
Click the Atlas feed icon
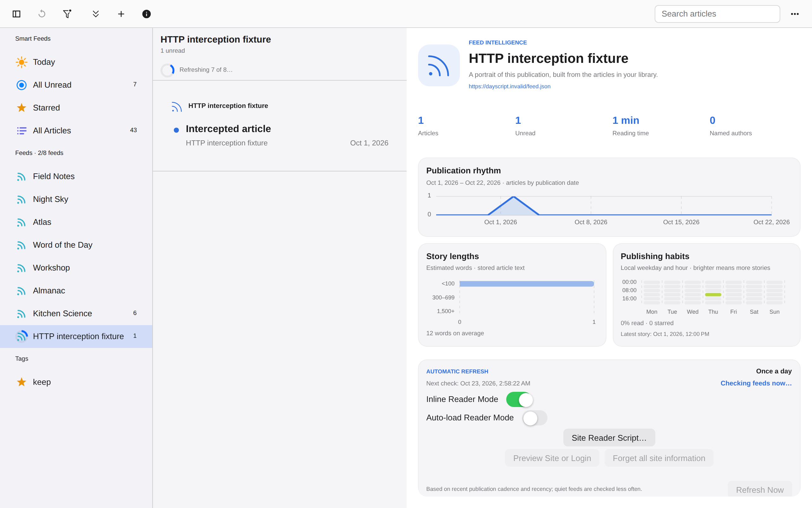pos(22,223)
